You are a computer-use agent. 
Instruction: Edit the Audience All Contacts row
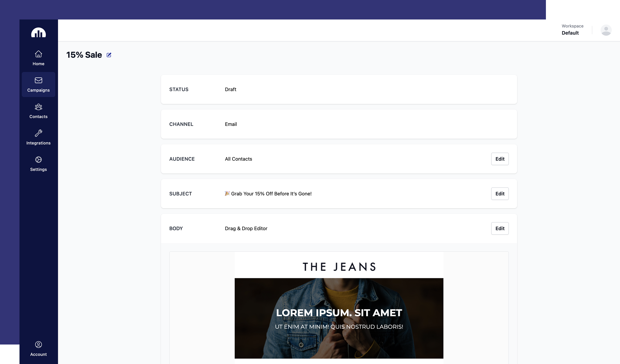(500, 159)
